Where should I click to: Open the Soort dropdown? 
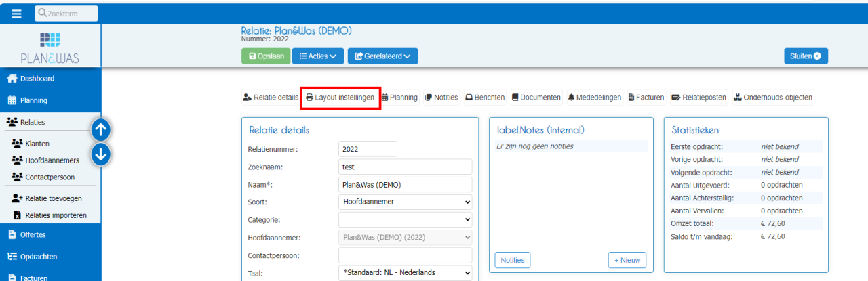point(405,202)
